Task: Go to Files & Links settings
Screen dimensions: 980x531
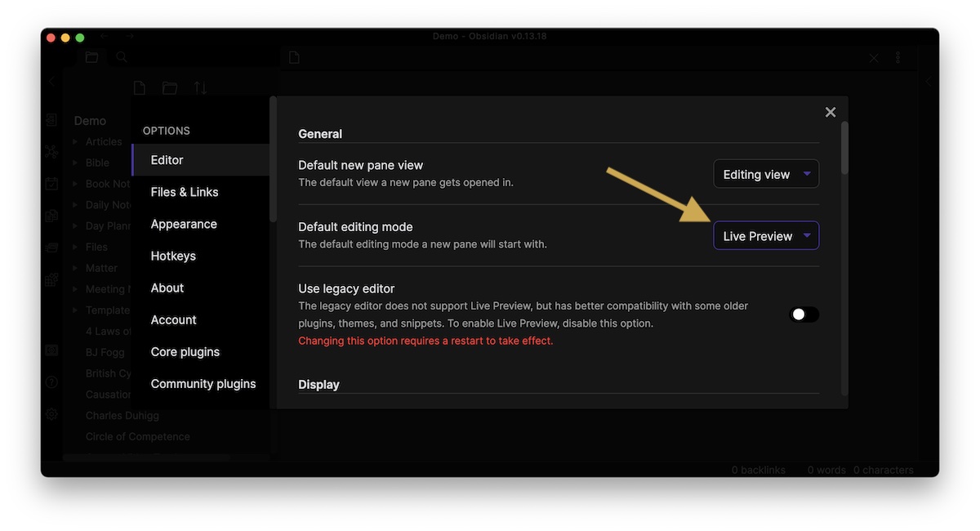Action: coord(201,192)
